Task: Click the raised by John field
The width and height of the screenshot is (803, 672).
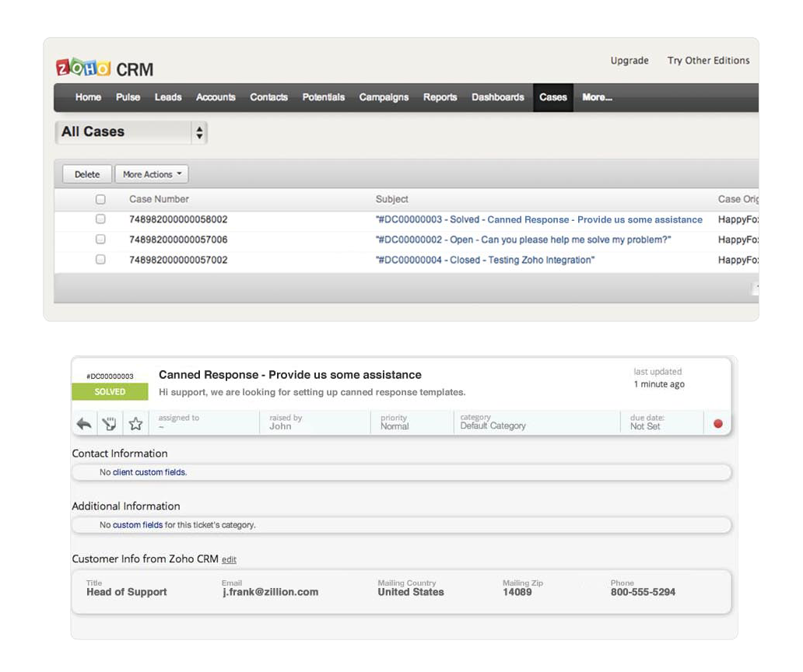Action: pyautogui.click(x=315, y=423)
